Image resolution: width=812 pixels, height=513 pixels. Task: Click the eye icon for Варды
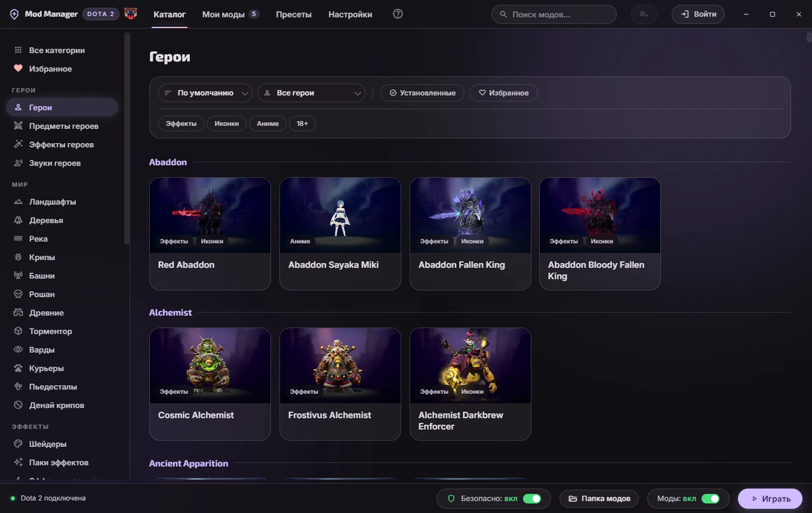[x=18, y=350]
